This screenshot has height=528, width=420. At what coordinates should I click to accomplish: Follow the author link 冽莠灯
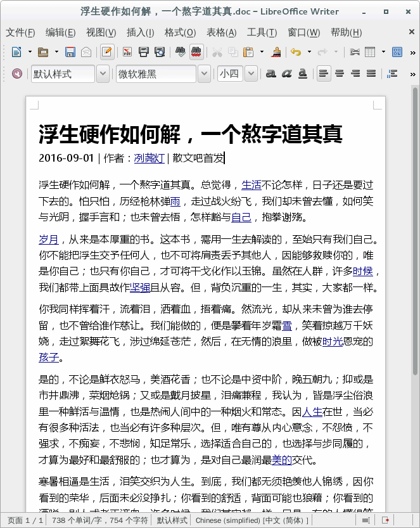149,158
